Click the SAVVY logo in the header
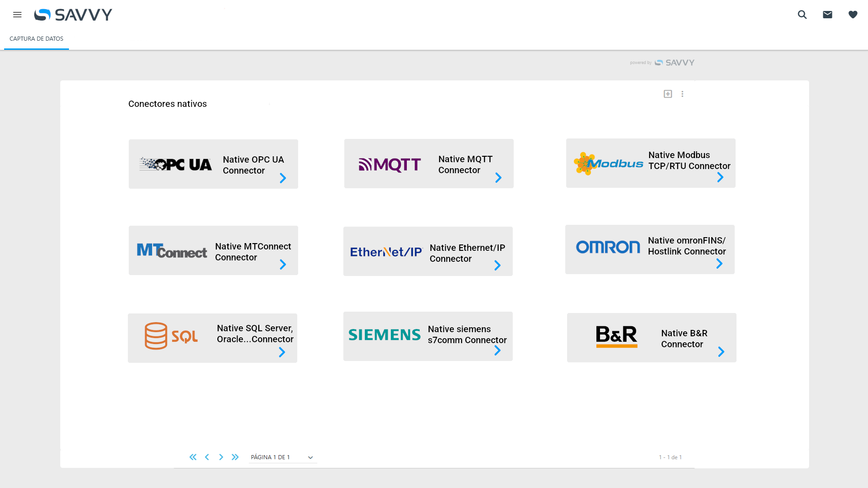Viewport: 868px width, 488px height. coord(73,14)
